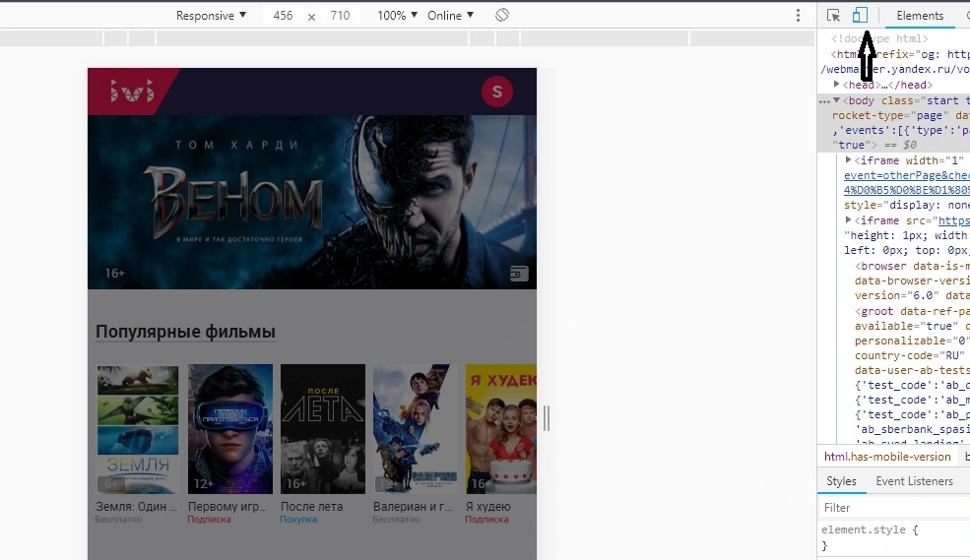The width and height of the screenshot is (970, 560).
Task: Click the viewport width field 456
Action: pyautogui.click(x=283, y=16)
